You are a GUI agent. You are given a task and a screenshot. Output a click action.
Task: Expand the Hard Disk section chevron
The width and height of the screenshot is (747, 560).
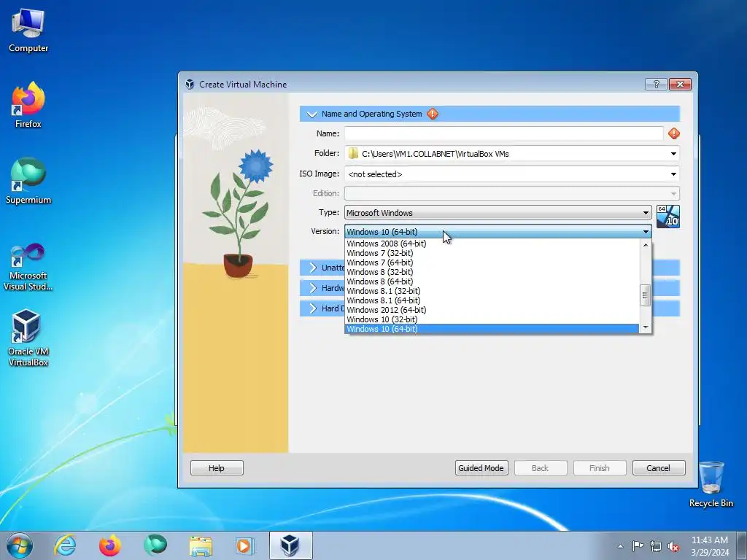click(312, 308)
